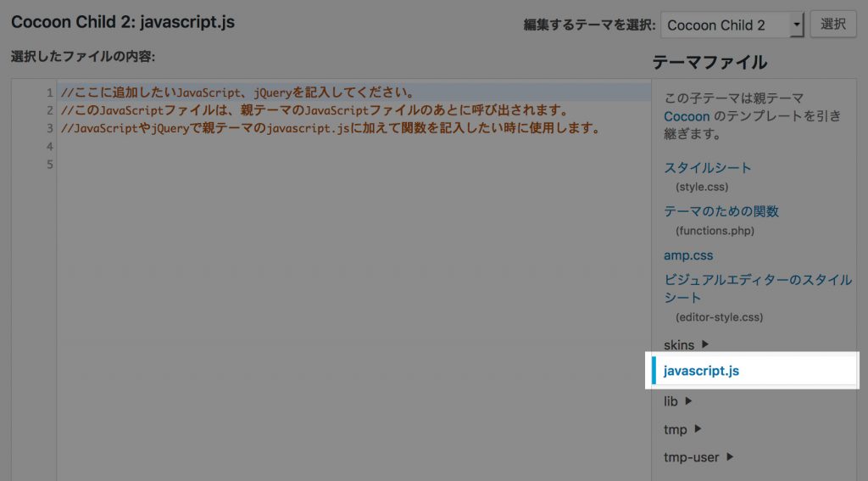
Task: Click the blank editor area below line 5
Action: [339, 322]
